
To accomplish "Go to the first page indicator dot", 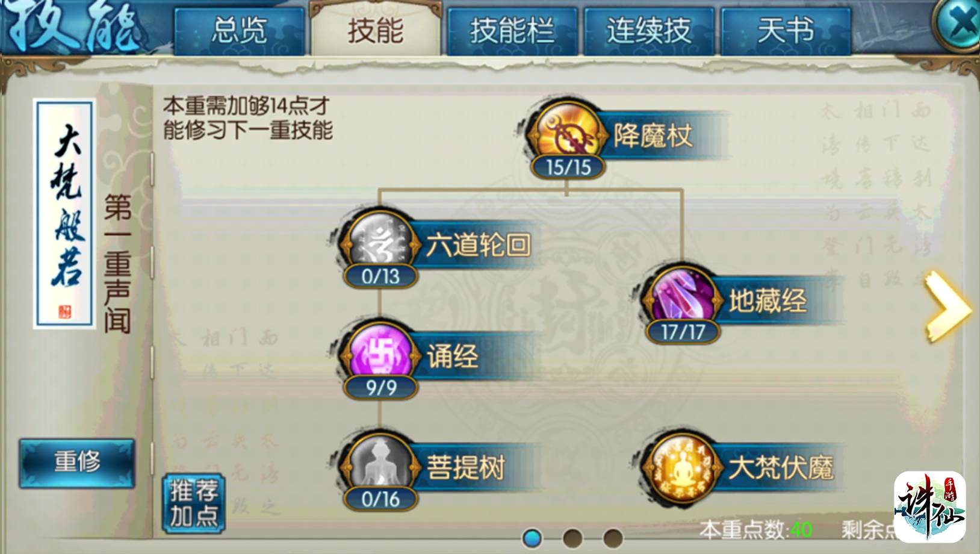I will point(532,538).
